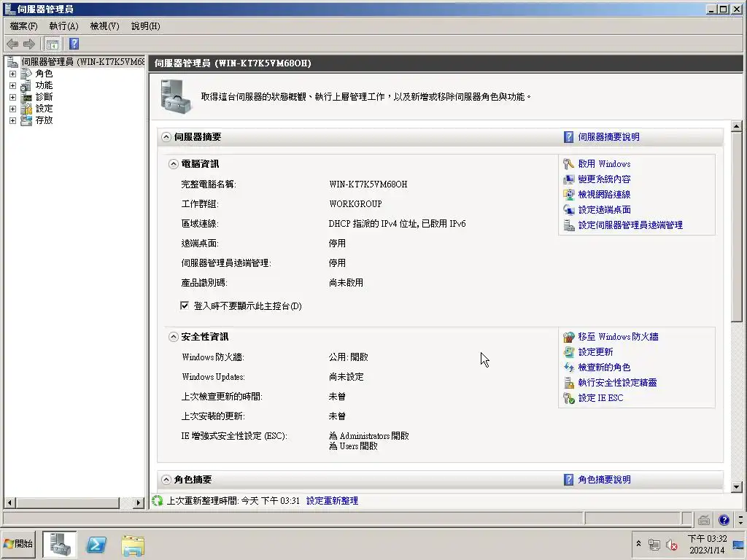Collapse the 角色摘要 section
This screenshot has width=747, height=560.
pos(166,480)
